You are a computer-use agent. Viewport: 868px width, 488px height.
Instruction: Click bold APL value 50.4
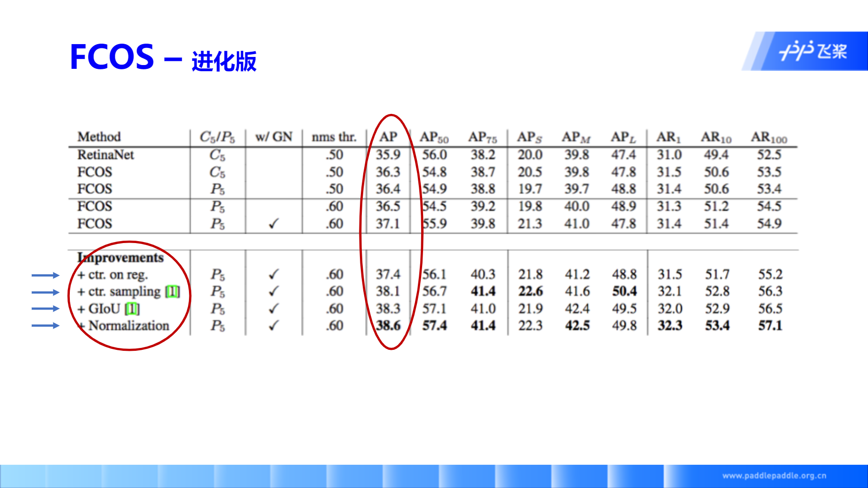pos(624,291)
